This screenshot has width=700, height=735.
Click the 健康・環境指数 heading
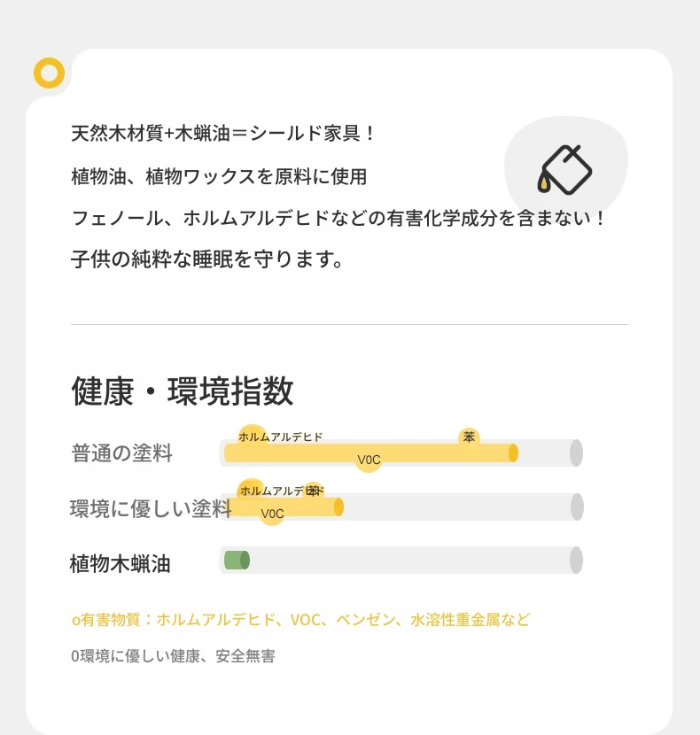[183, 391]
